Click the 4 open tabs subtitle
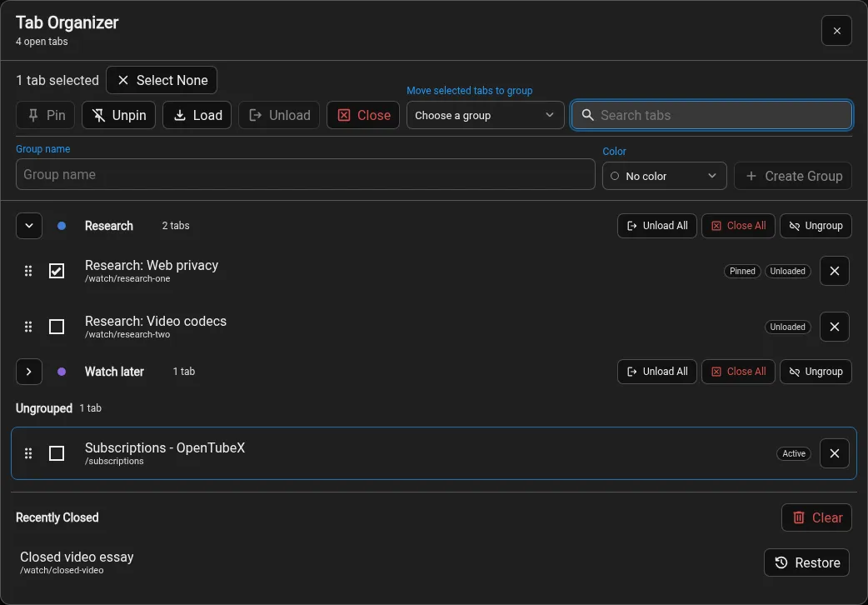Viewport: 868px width, 605px height. click(x=42, y=42)
